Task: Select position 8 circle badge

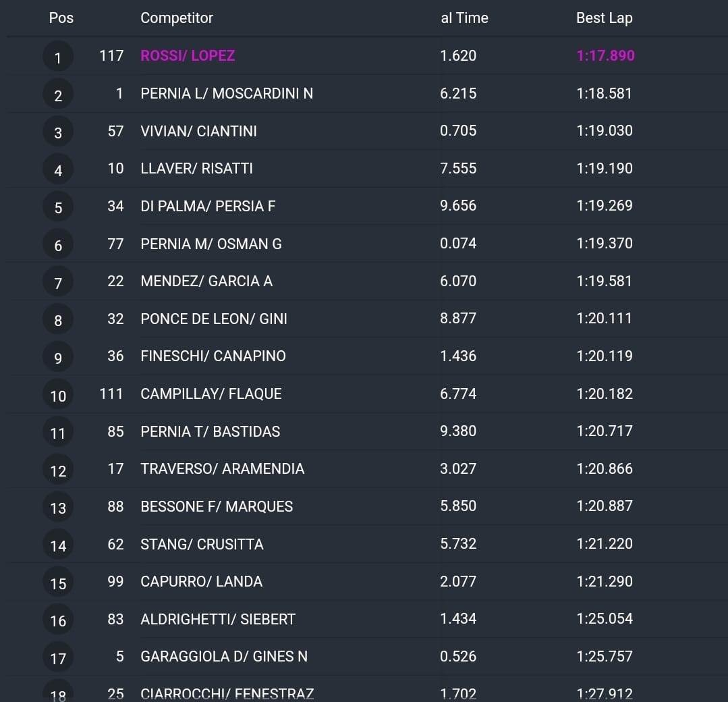Action: click(58, 320)
